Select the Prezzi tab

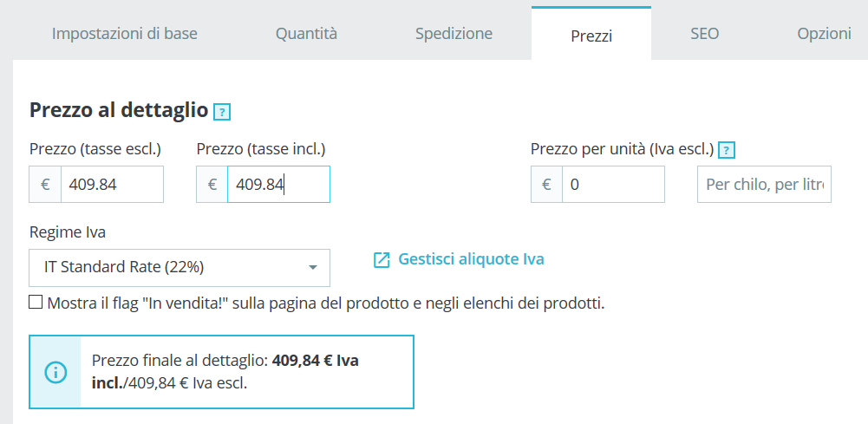591,36
